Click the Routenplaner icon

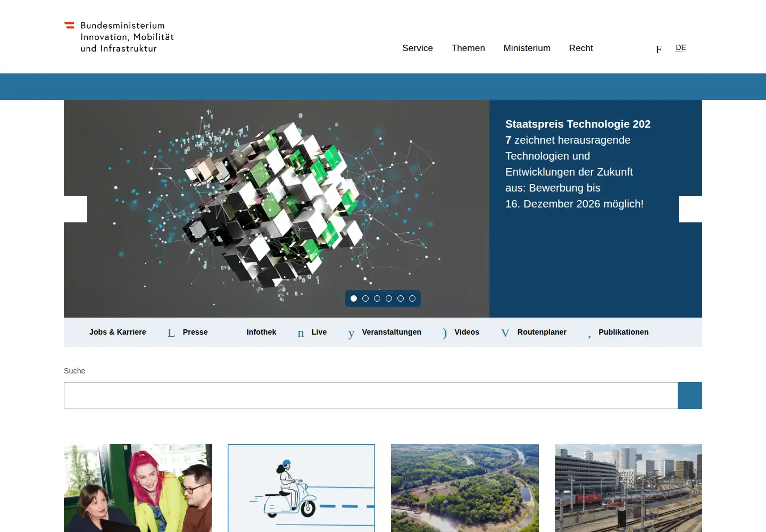click(505, 333)
